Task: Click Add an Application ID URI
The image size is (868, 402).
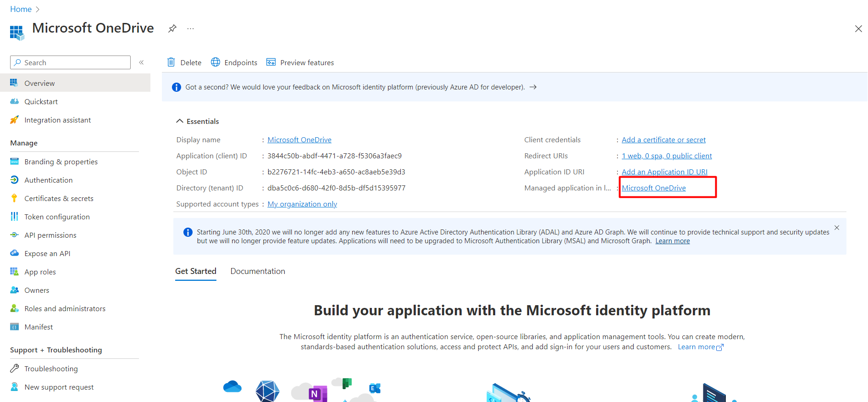Action: click(664, 172)
